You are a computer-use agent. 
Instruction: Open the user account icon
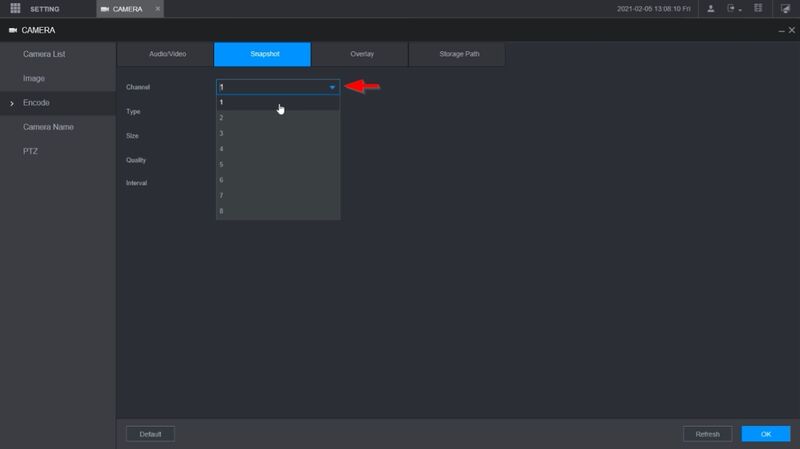coord(711,9)
